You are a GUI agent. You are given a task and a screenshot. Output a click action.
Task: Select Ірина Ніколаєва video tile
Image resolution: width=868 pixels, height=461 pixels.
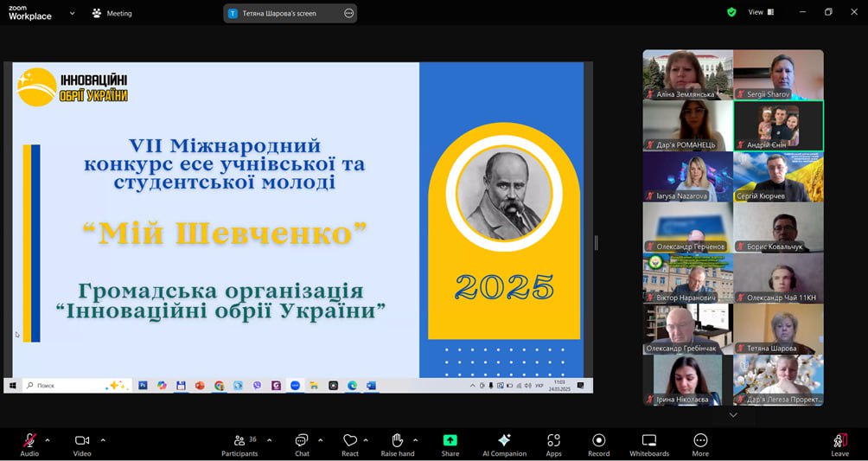pos(688,380)
